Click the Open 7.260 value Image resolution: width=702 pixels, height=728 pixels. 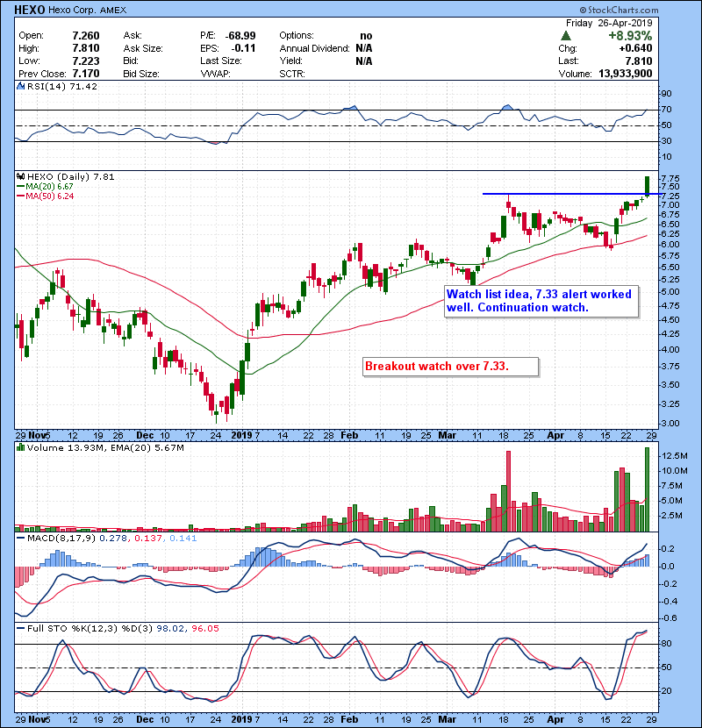coord(86,36)
